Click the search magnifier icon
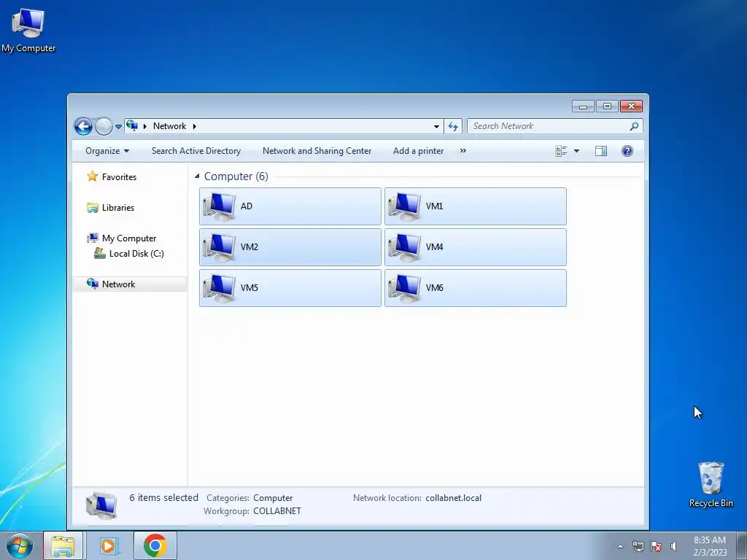 point(634,126)
